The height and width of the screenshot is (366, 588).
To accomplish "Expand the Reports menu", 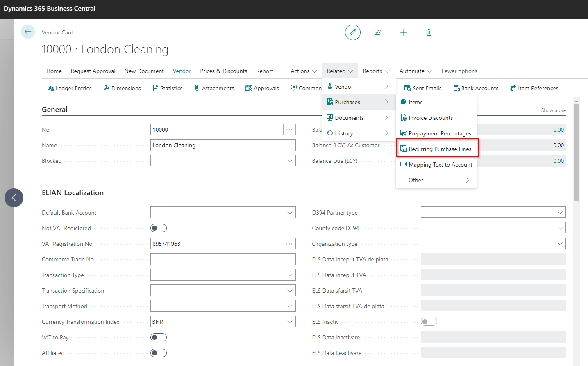I will [x=376, y=71].
